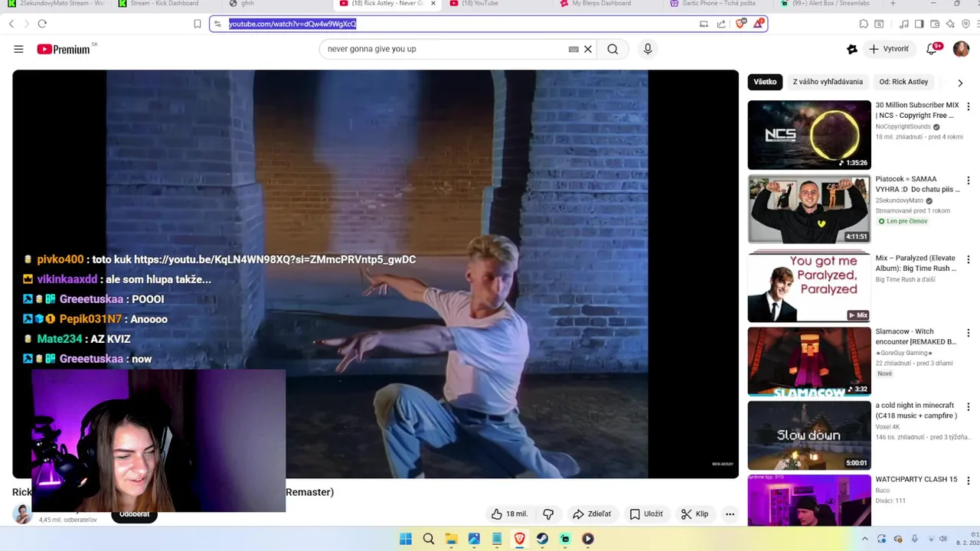Open options for a cold night in minecraft
Screen dimensions: 980x551
pyautogui.click(x=968, y=407)
